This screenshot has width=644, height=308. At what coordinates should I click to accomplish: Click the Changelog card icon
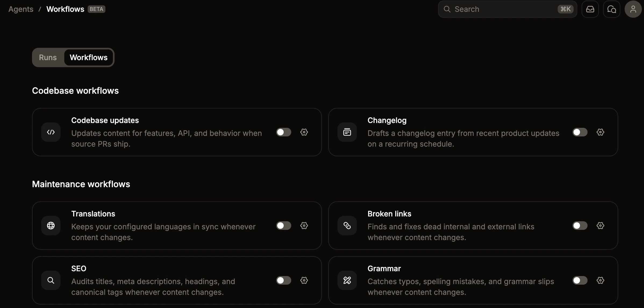pyautogui.click(x=347, y=132)
